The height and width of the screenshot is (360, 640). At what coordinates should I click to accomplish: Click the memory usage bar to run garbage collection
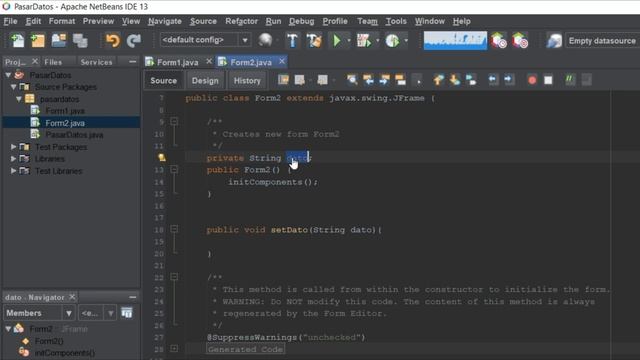tap(455, 40)
